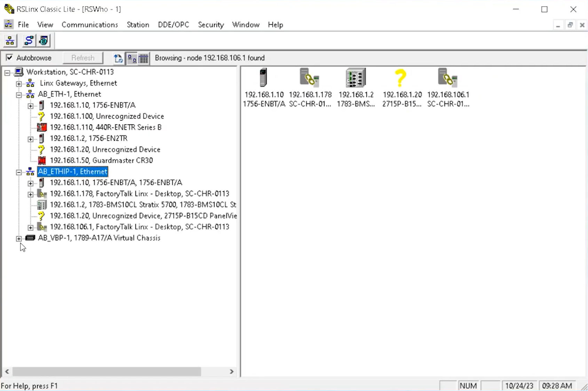Click the tree scrollbar left arrow

pyautogui.click(x=7, y=372)
